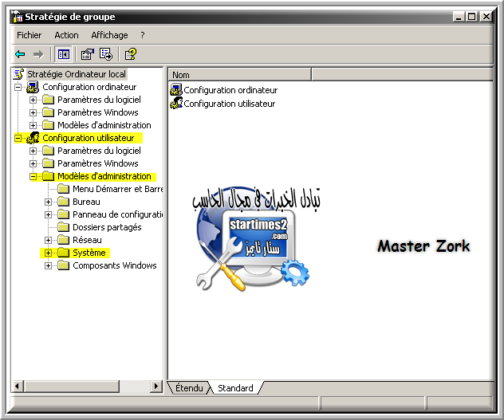504x420 pixels.
Task: Collapse Modèles d'administration under Configuration utilisateur
Action: [x=33, y=176]
